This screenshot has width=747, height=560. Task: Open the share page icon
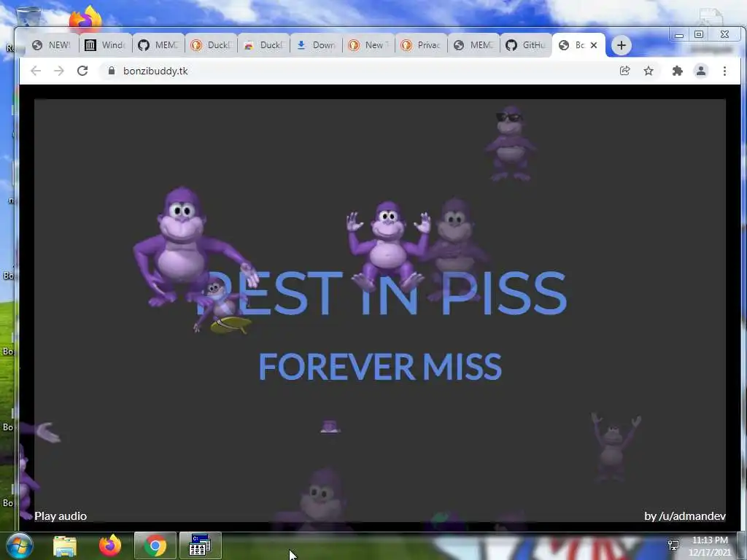(x=624, y=71)
